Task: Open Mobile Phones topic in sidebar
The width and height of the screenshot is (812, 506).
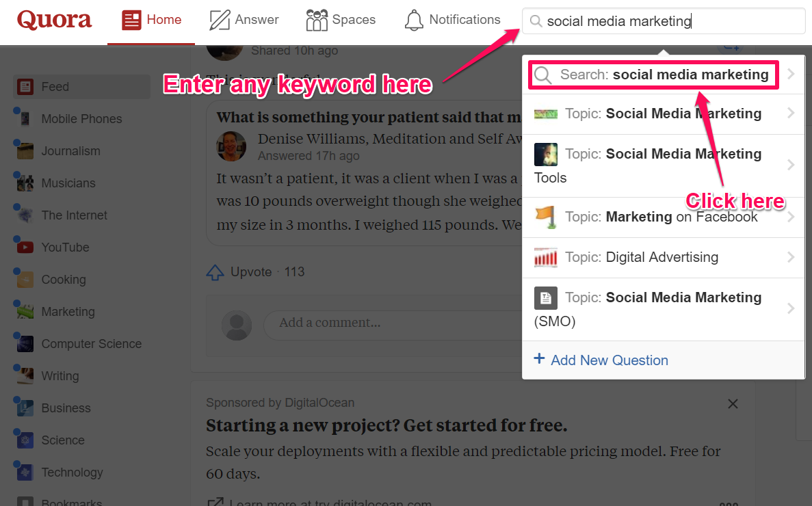Action: click(82, 119)
